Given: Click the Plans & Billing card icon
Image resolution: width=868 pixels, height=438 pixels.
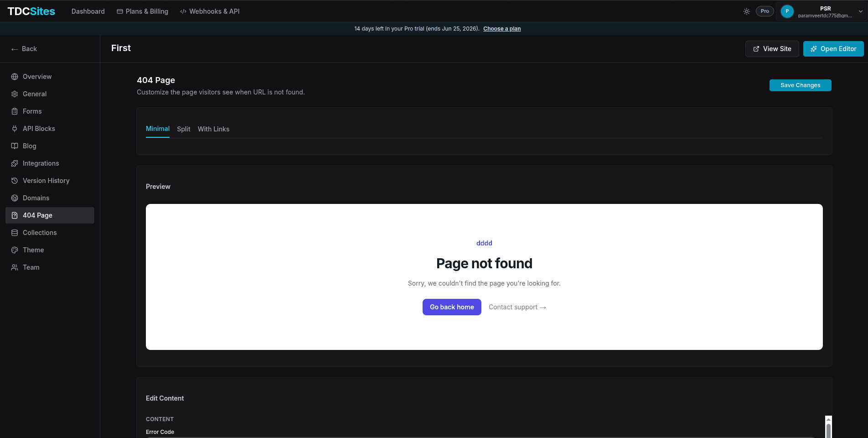Looking at the screenshot, I should [x=120, y=11].
